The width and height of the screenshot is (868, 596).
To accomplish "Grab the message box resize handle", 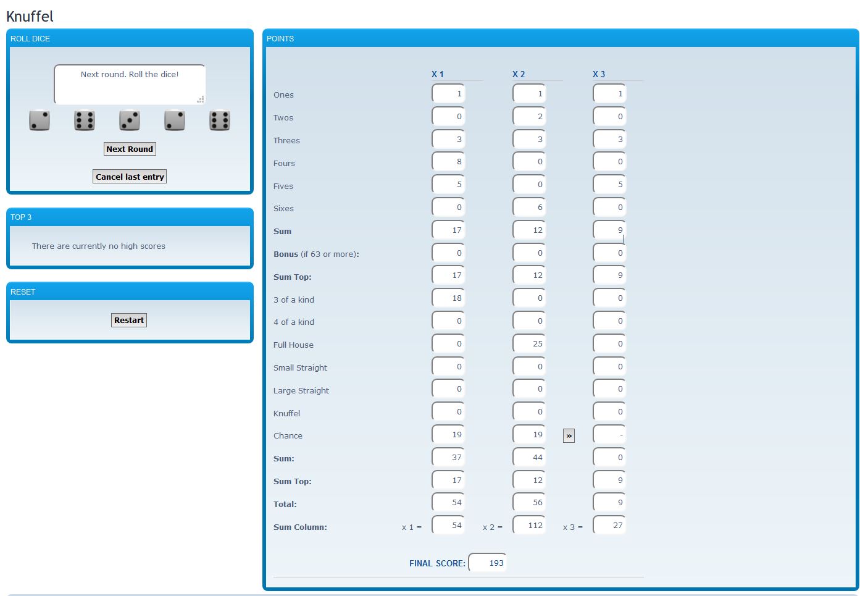I will 200,99.
